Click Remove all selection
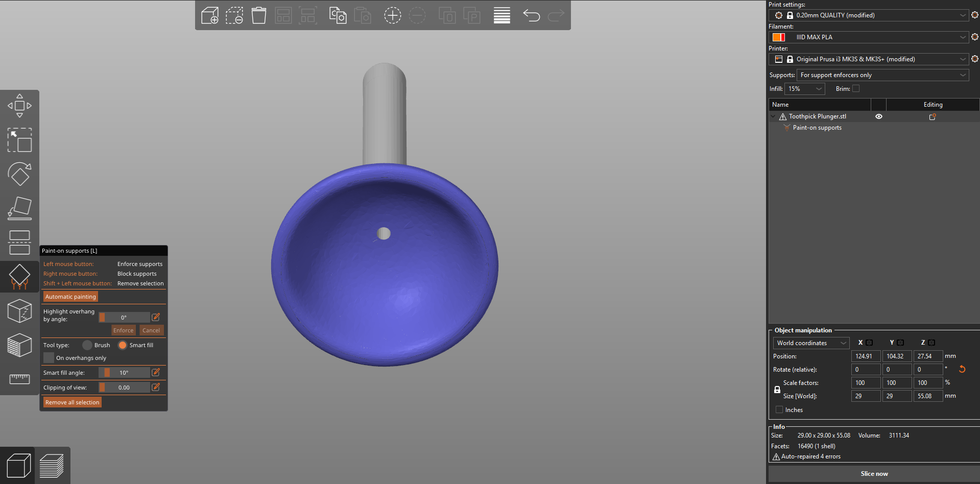Screen dimensions: 980x484 coord(72,402)
